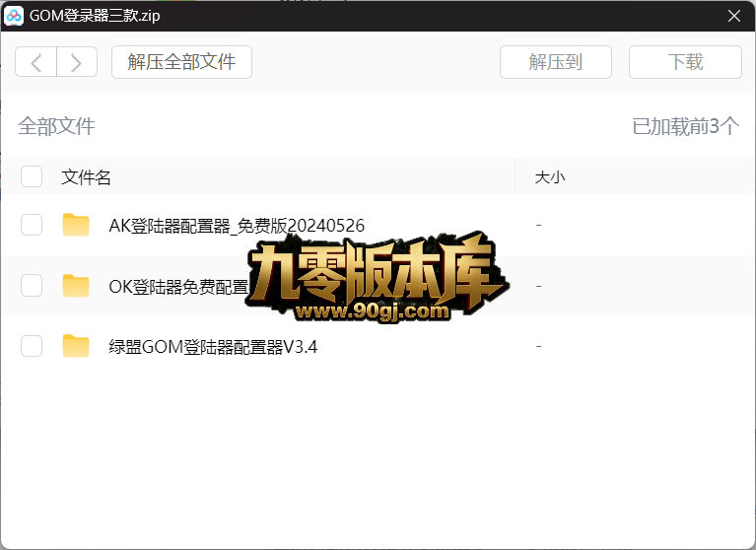Check the box for 绿盟GOM登陆器配置器V3.4
This screenshot has width=756, height=550.
[x=32, y=346]
